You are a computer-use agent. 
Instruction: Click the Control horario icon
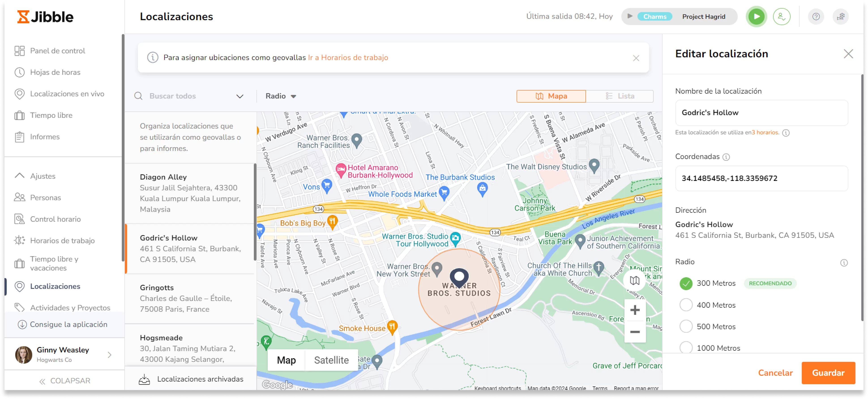point(19,219)
